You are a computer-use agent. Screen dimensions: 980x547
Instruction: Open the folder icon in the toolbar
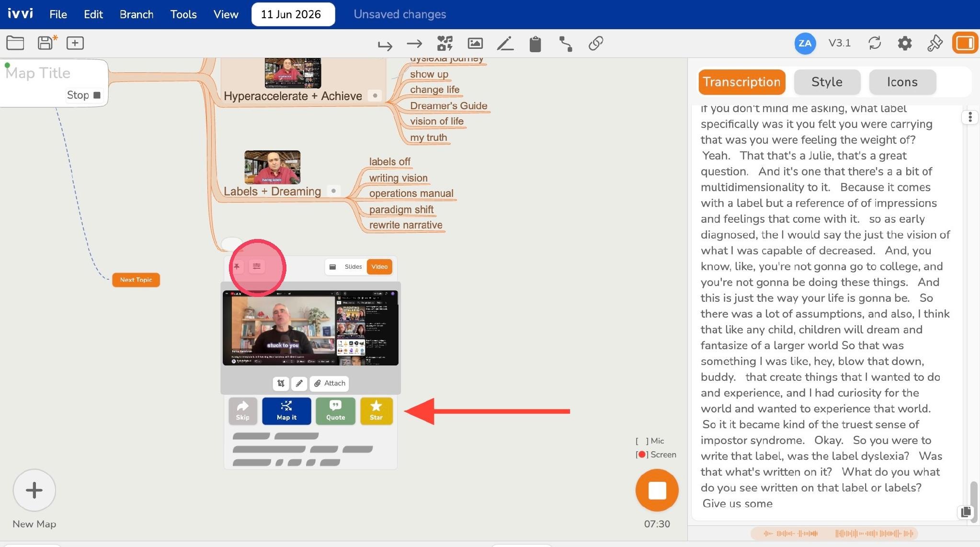(15, 43)
